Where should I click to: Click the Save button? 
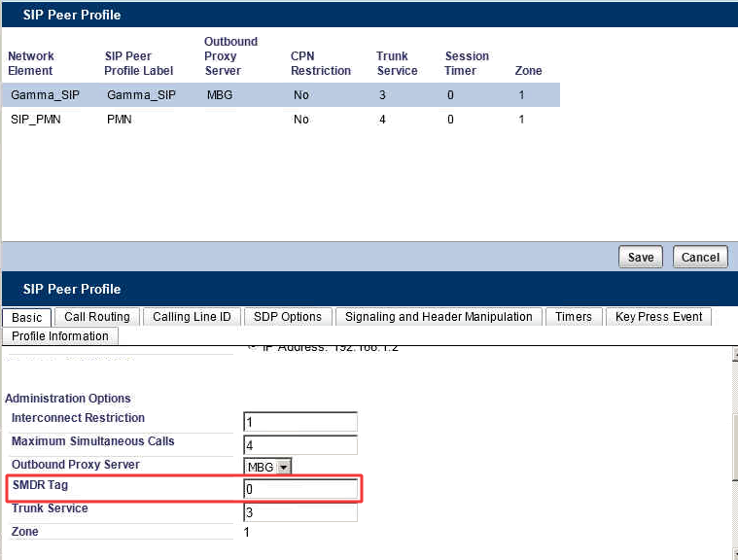point(640,258)
